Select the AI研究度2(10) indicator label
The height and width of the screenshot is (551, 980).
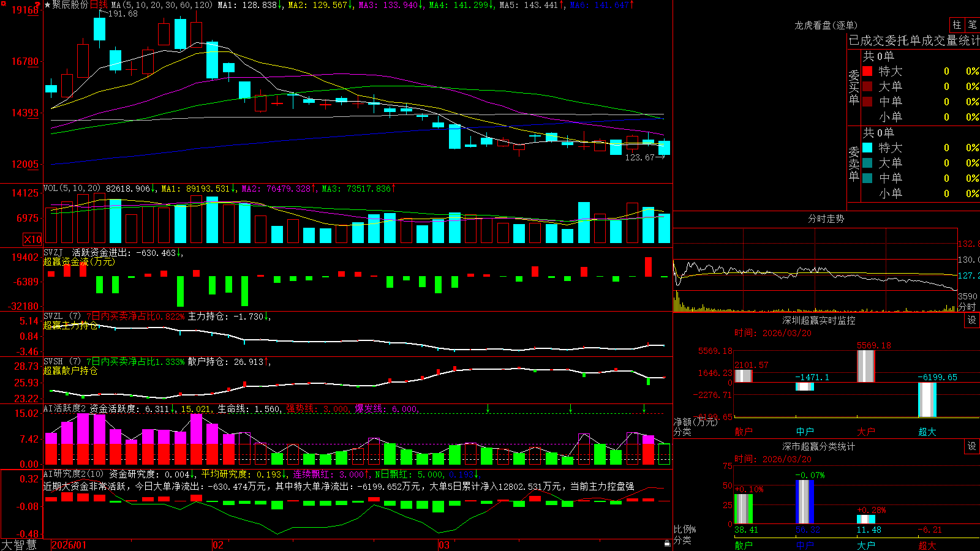pos(74,474)
